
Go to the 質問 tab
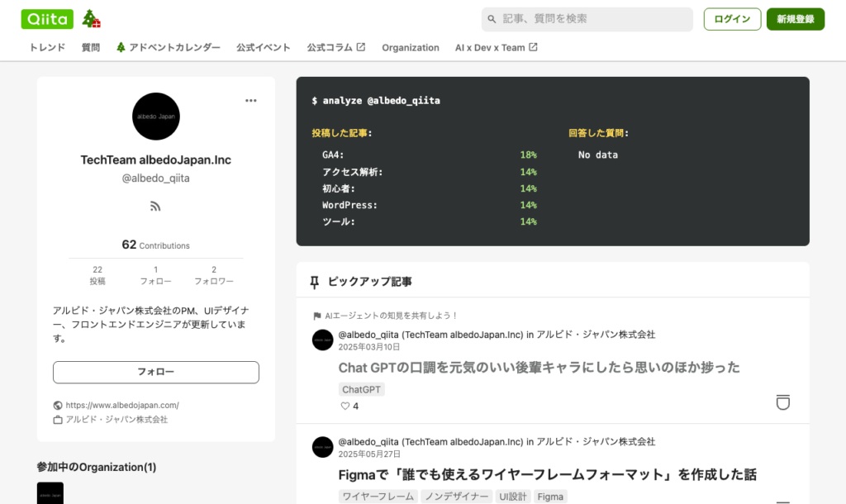point(91,48)
